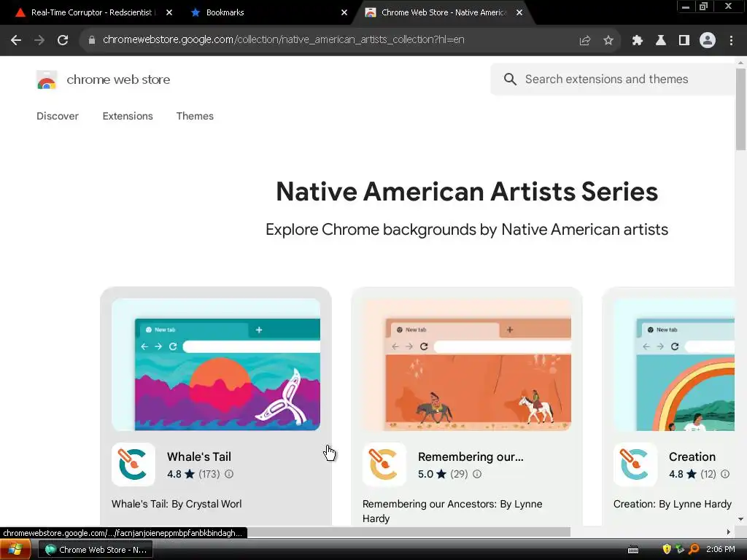This screenshot has width=747, height=560.
Task: Click the horizontal scrollbar at page bottom
Action: (x=409, y=532)
